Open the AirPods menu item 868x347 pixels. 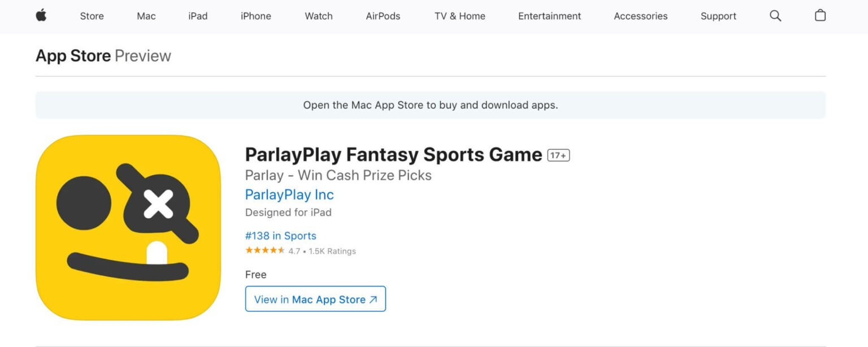pyautogui.click(x=383, y=16)
